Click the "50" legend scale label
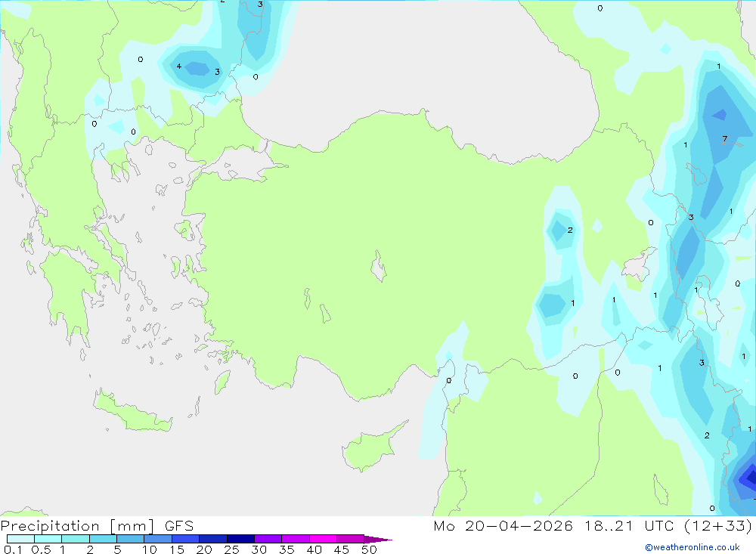 (x=370, y=549)
